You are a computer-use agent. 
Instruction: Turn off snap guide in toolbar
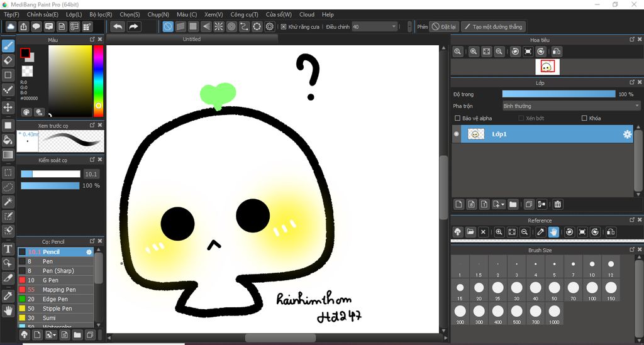(x=168, y=26)
